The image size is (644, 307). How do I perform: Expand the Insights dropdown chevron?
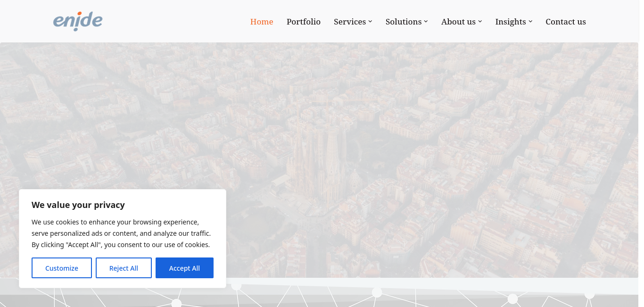530,22
